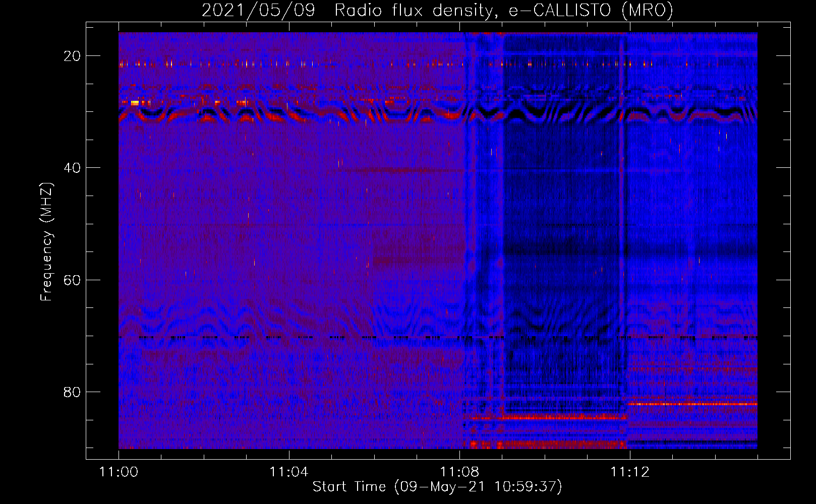This screenshot has height=504, width=816.
Task: Click the "Frequency (MHZ)" axis label
Action: 46,241
